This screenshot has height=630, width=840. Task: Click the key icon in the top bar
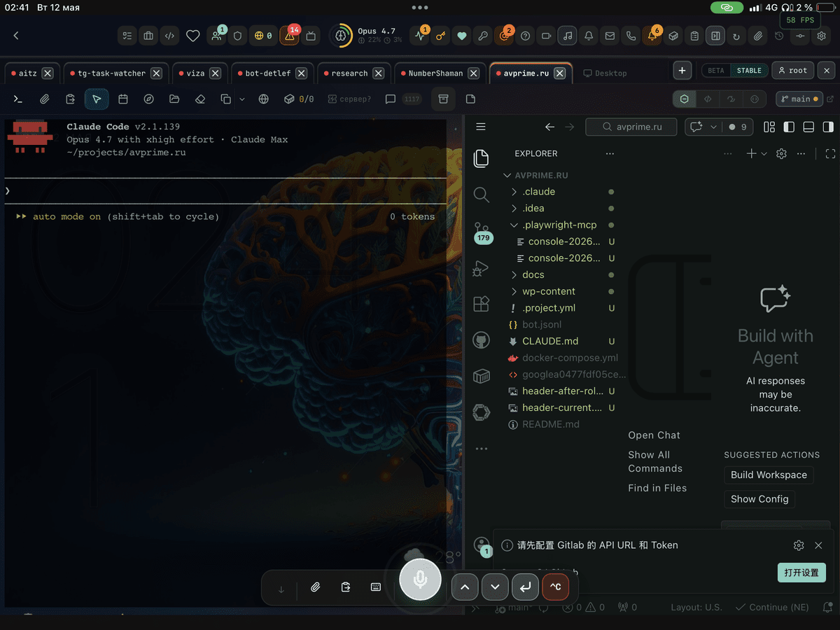tap(440, 36)
